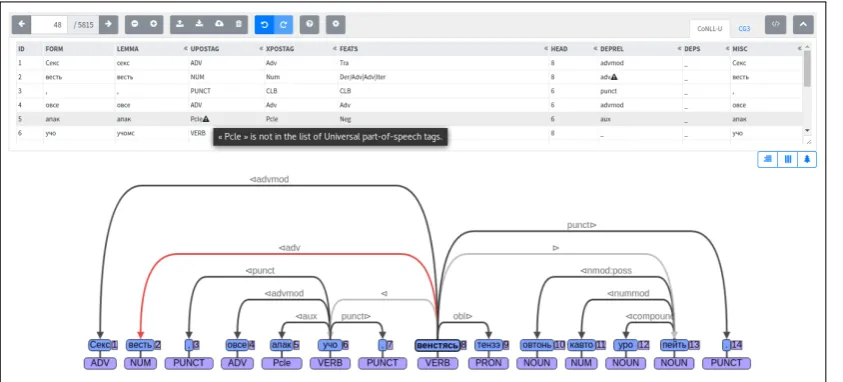Select the token node 'пейть' in the tree
The image size is (843, 382).
(x=674, y=345)
